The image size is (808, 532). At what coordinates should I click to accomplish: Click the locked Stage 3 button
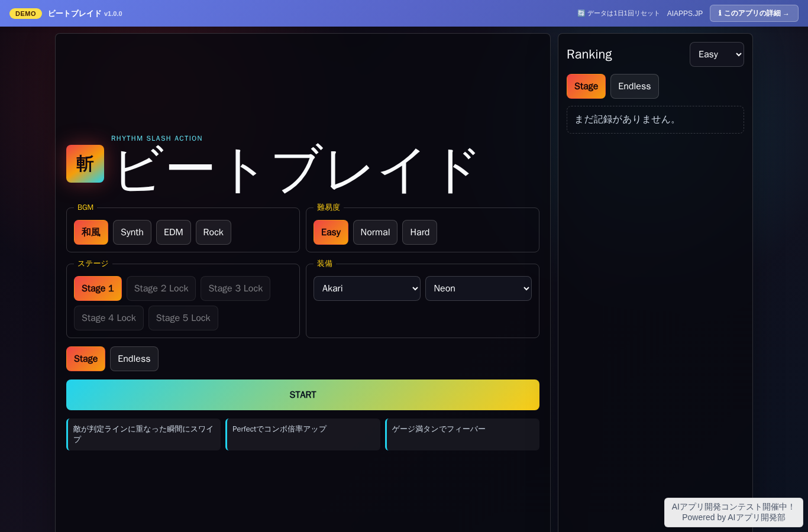pos(235,288)
